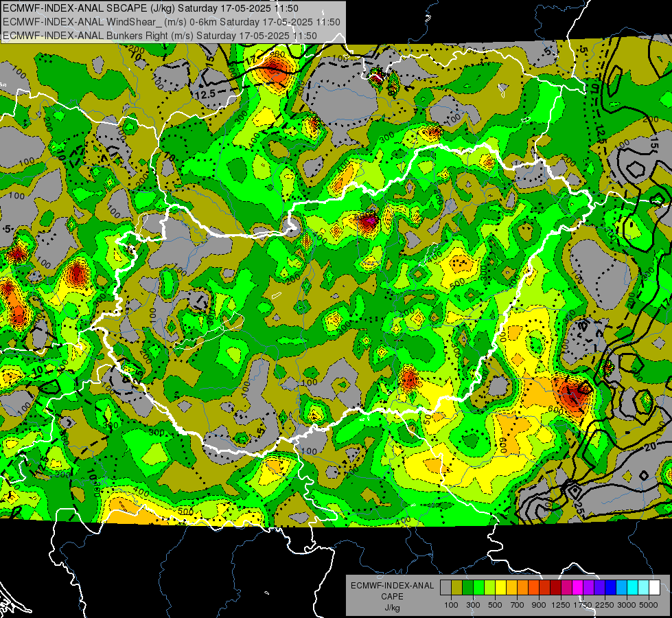Click the J/kg unit label in the legend
Viewport: 672px width, 618px height.
pos(392,608)
